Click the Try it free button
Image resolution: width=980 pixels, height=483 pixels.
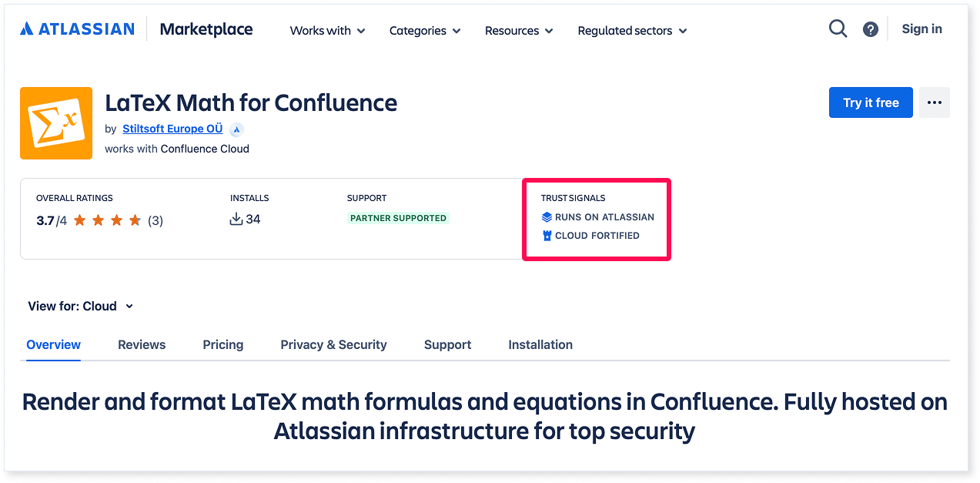pyautogui.click(x=871, y=102)
